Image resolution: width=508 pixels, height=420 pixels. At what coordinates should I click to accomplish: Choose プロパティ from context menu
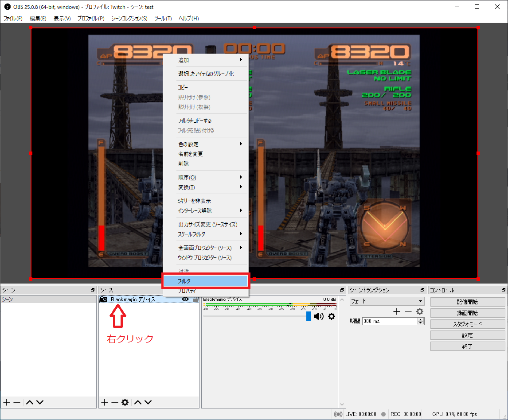[x=206, y=291]
